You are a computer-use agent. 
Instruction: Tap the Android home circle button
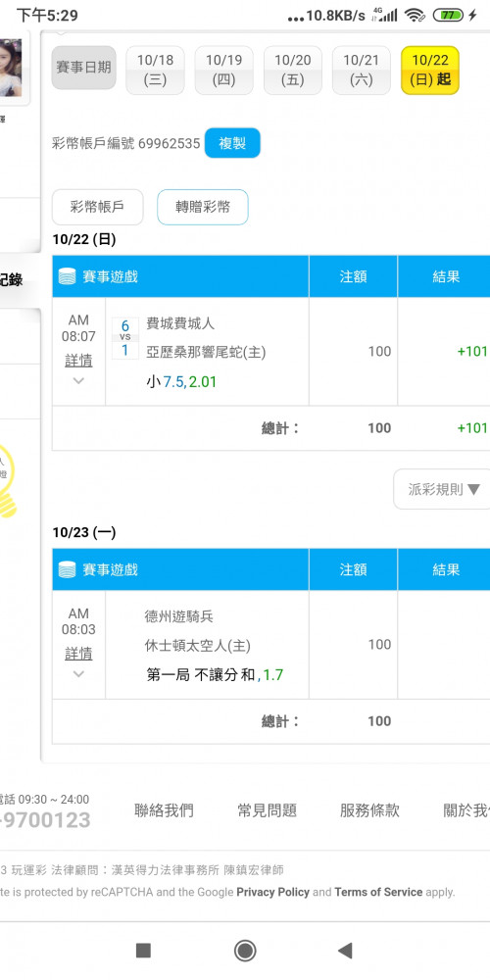coord(245,951)
